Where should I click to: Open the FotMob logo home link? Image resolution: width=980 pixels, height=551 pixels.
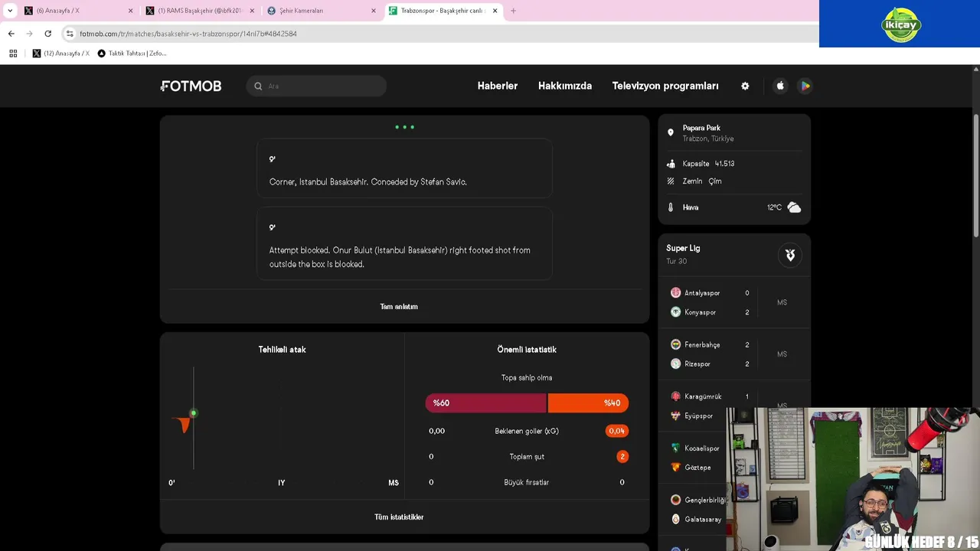click(191, 86)
